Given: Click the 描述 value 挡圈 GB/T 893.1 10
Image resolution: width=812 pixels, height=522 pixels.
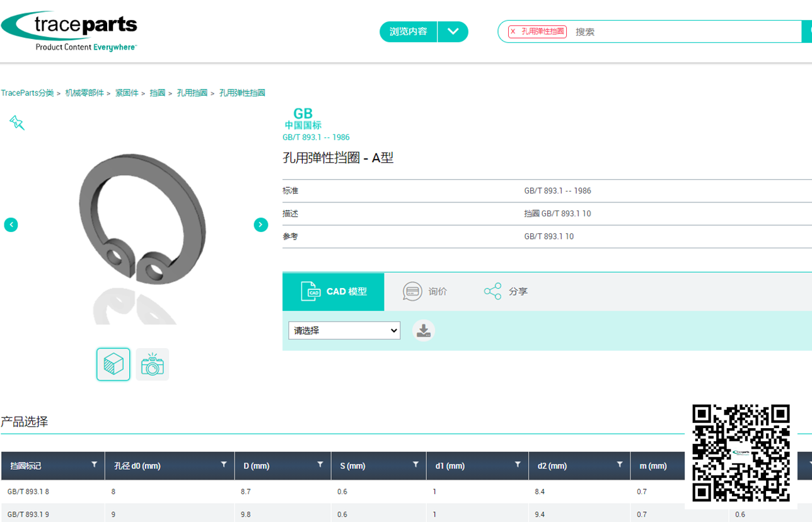Looking at the screenshot, I should coord(557,214).
